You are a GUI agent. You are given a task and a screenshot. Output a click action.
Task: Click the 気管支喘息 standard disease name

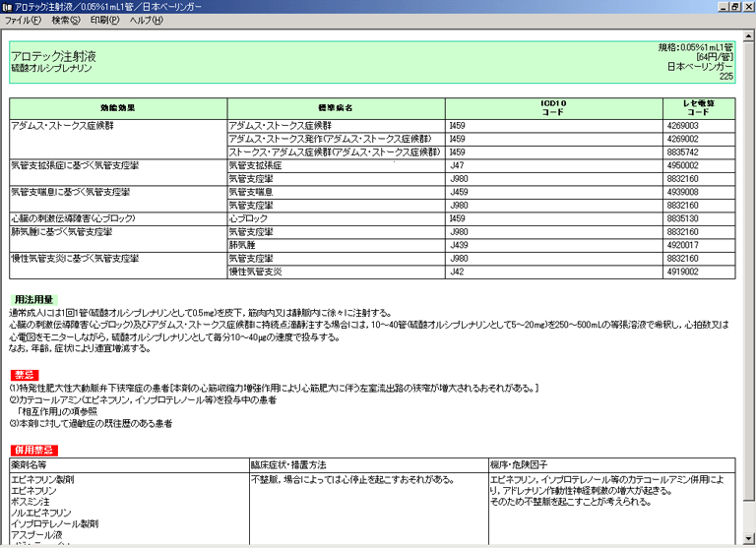point(251,192)
